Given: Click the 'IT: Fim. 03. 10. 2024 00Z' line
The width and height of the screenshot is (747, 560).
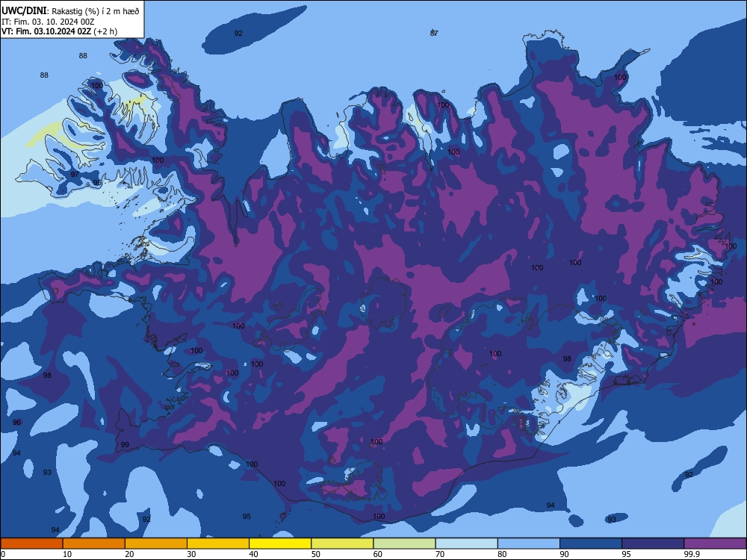Looking at the screenshot, I should pyautogui.click(x=48, y=22).
